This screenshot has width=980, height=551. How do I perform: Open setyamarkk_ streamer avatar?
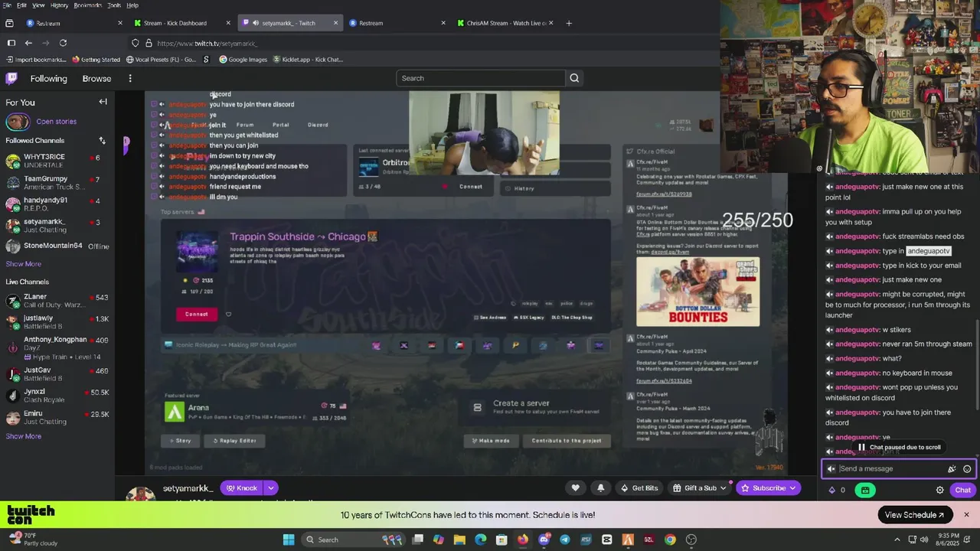[x=141, y=494]
